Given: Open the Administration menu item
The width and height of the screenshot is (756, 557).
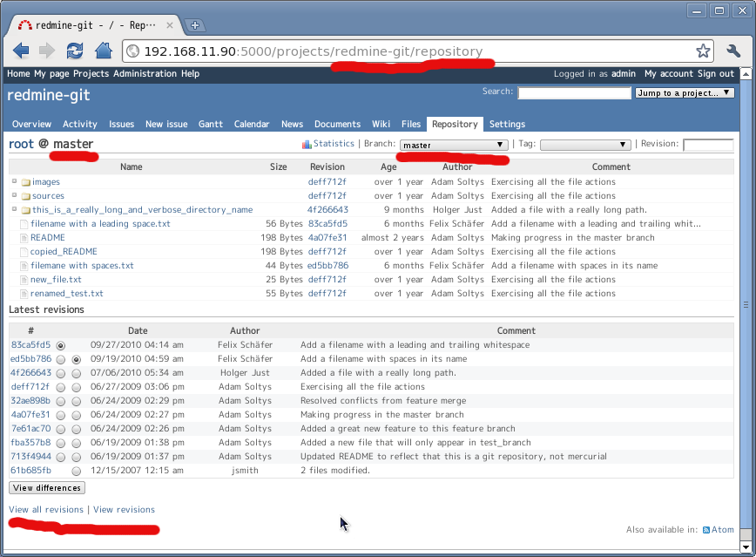Looking at the screenshot, I should coord(145,73).
